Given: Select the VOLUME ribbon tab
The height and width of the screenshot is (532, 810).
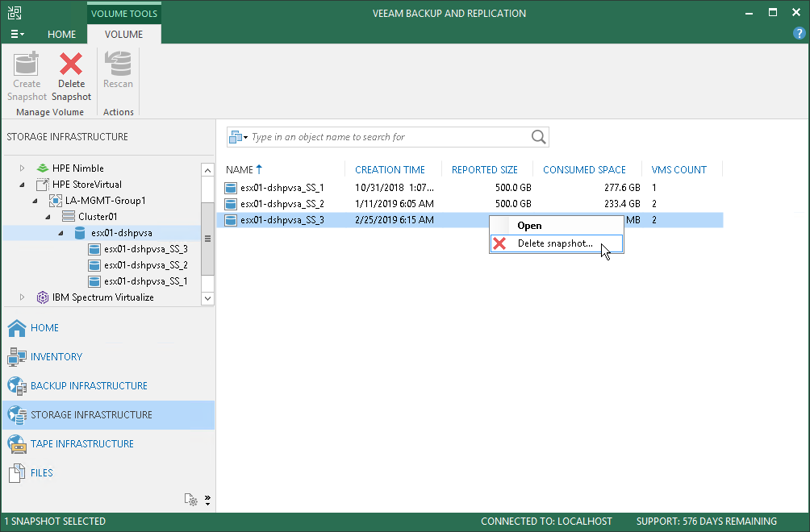Looking at the screenshot, I should 124,34.
